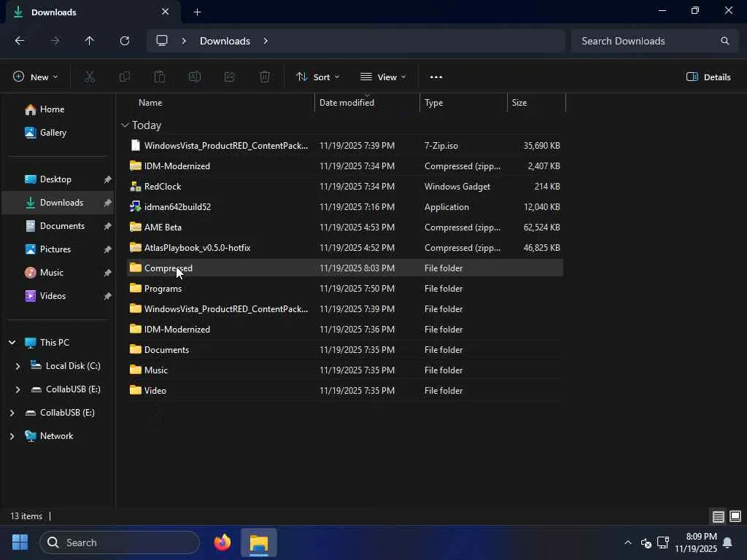Click Downloads breadcrumb in address bar

point(225,41)
